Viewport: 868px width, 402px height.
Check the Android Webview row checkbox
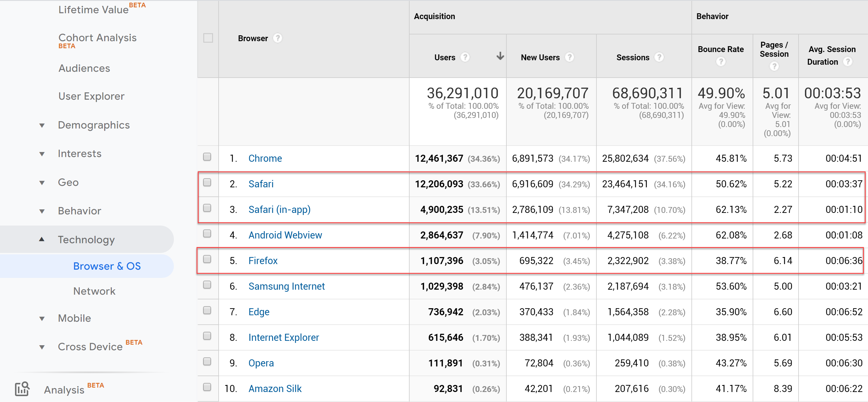(x=207, y=234)
